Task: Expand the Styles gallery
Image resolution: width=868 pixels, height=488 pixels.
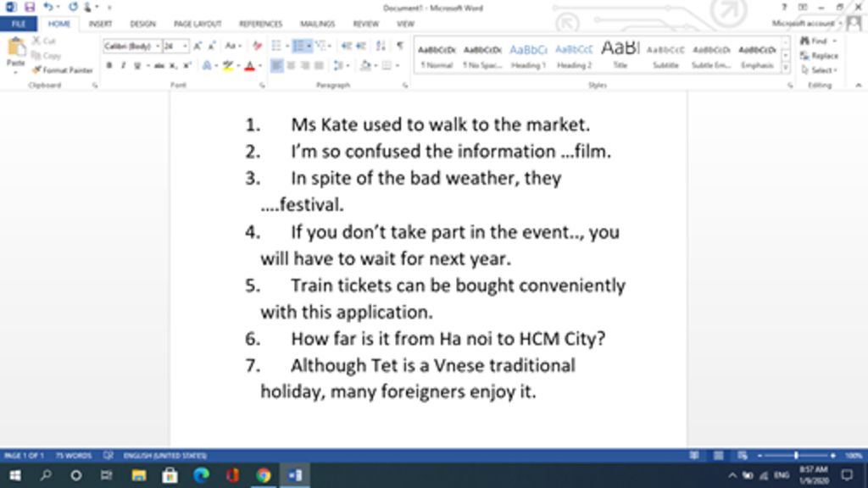Action: click(x=786, y=68)
